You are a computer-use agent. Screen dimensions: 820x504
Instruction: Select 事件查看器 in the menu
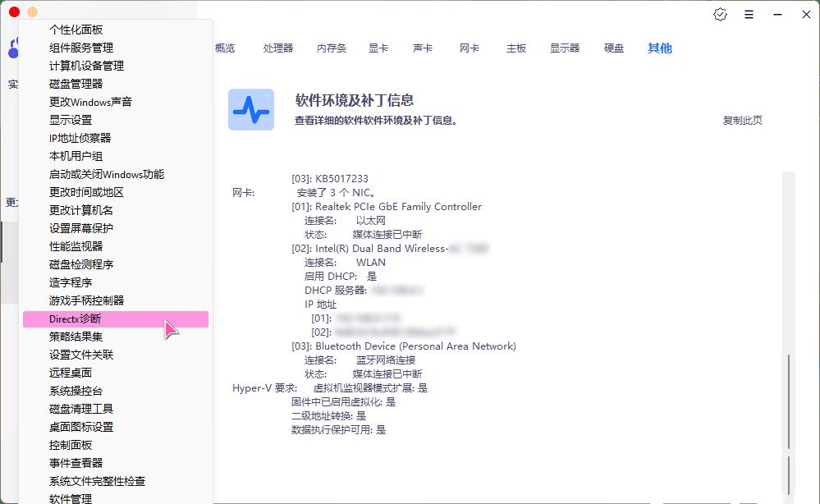coord(76,463)
